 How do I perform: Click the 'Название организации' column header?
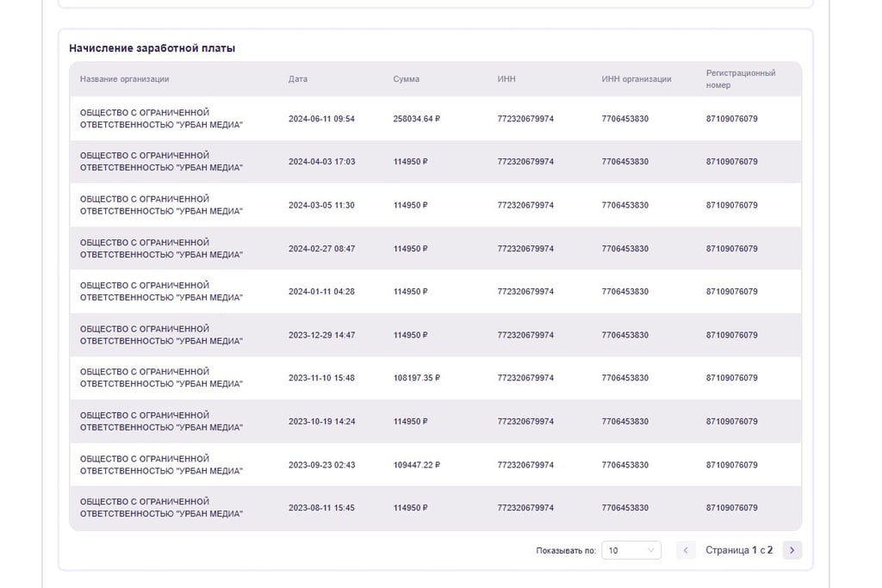tap(124, 79)
